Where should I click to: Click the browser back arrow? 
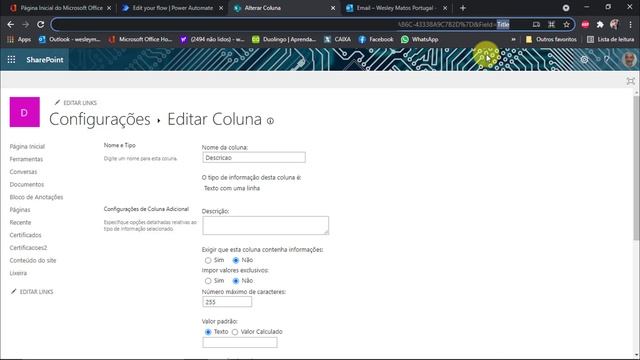(x=11, y=24)
